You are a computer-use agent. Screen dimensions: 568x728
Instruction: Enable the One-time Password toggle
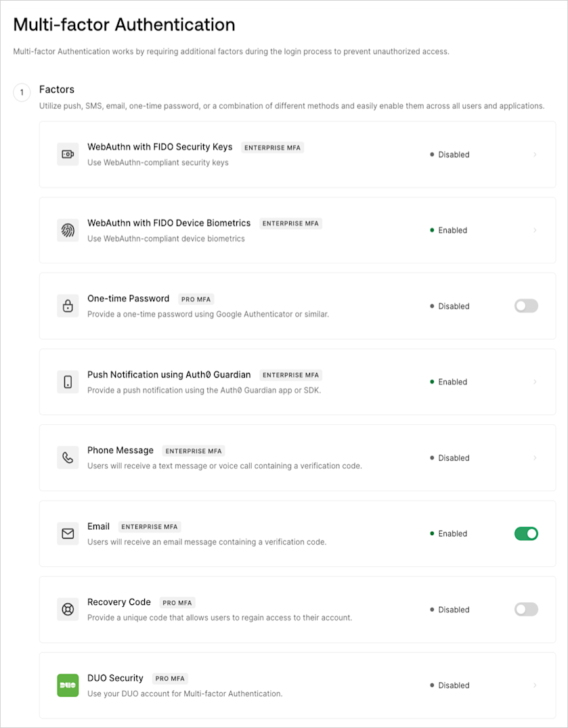526,306
